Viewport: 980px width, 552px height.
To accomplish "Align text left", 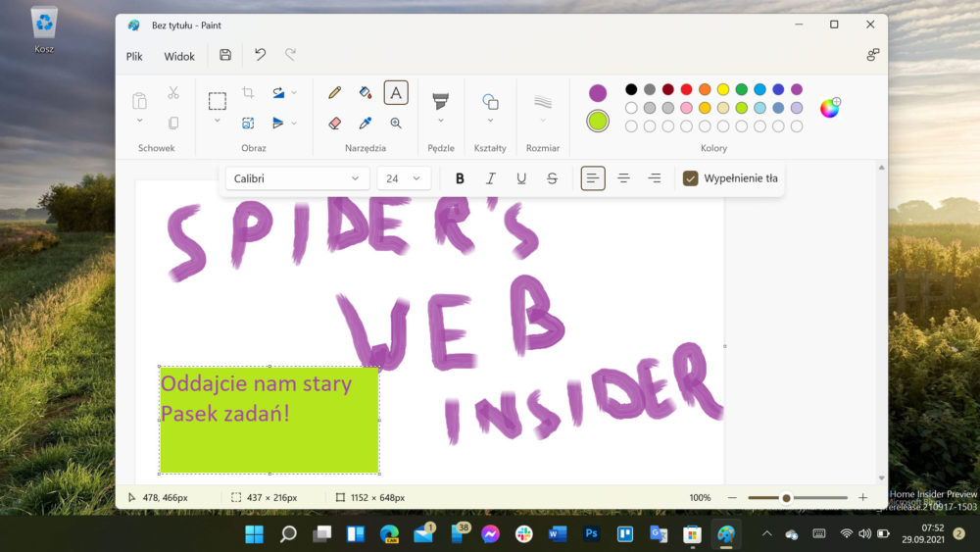I will tap(593, 178).
